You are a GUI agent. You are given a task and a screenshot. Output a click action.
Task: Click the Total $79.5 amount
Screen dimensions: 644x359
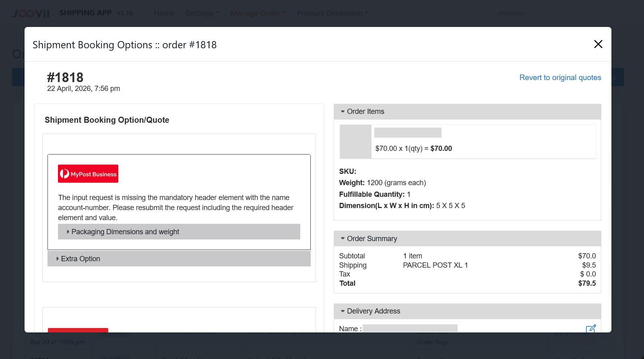click(587, 283)
